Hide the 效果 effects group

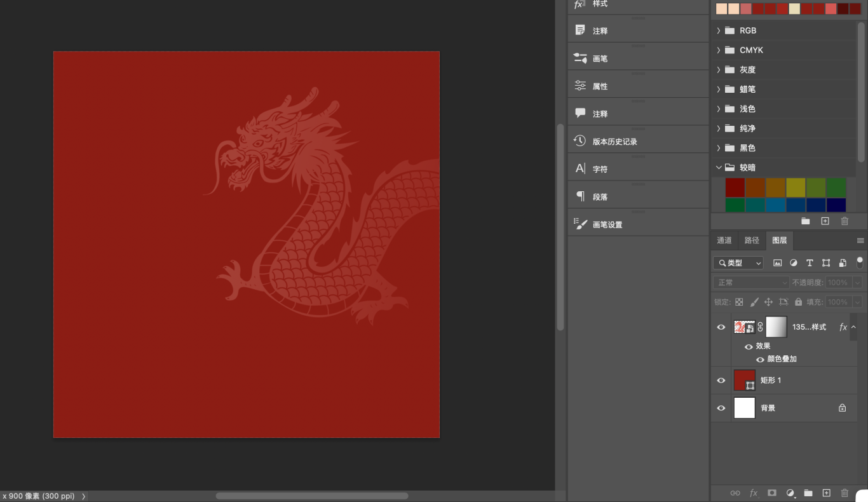(749, 346)
